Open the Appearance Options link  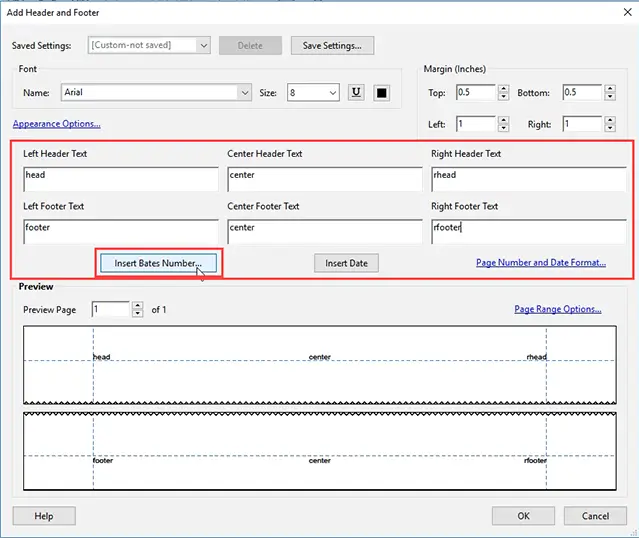click(x=57, y=123)
